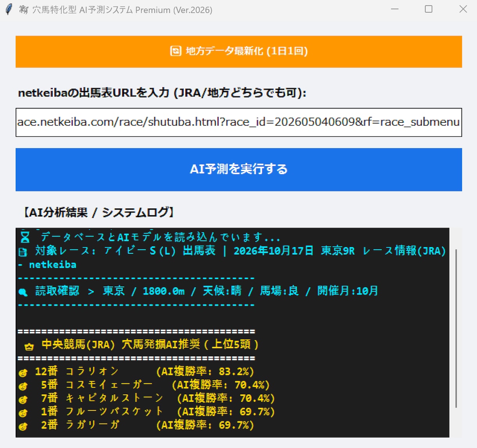Click the データベースとAIモデルを読み込んでいます log line
Screen dimensions: 477x448
point(160,237)
